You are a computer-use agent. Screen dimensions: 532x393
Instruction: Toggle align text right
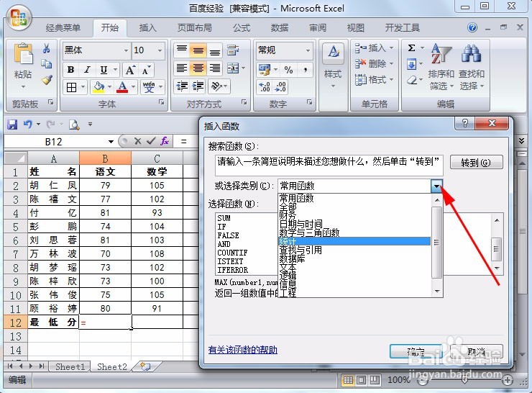pyautogui.click(x=215, y=68)
